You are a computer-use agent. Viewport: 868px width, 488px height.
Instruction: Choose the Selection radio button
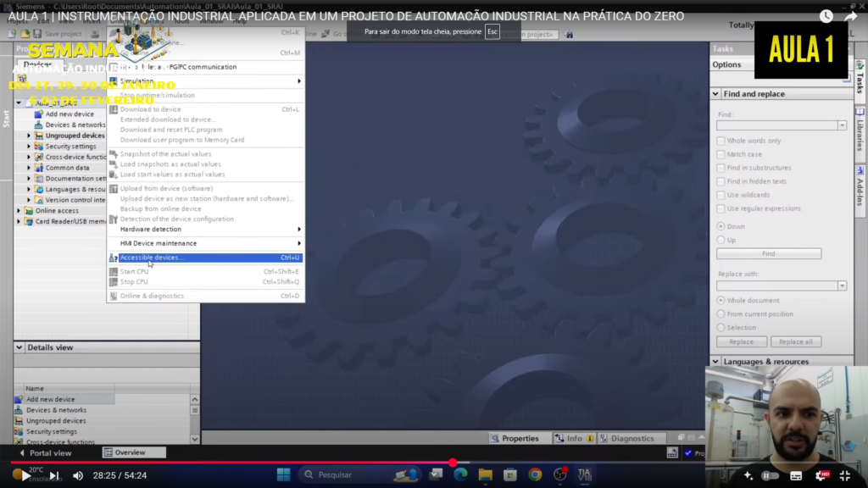[721, 328]
